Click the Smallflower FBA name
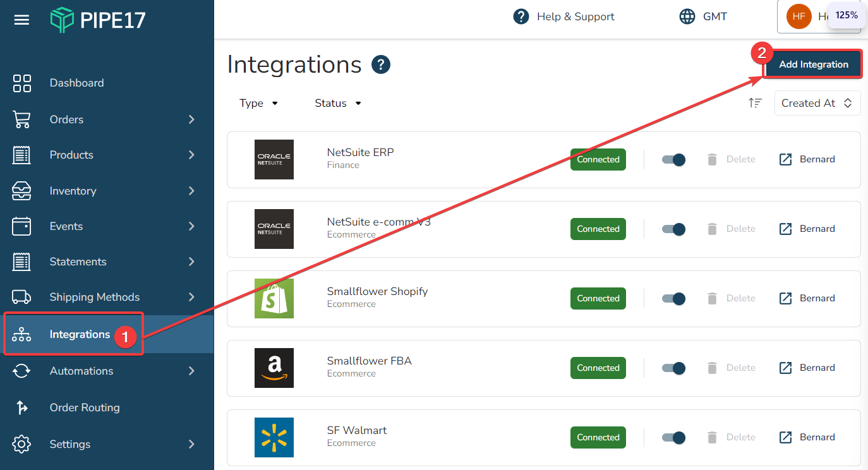Screen dimensions: 868x470 370,361
